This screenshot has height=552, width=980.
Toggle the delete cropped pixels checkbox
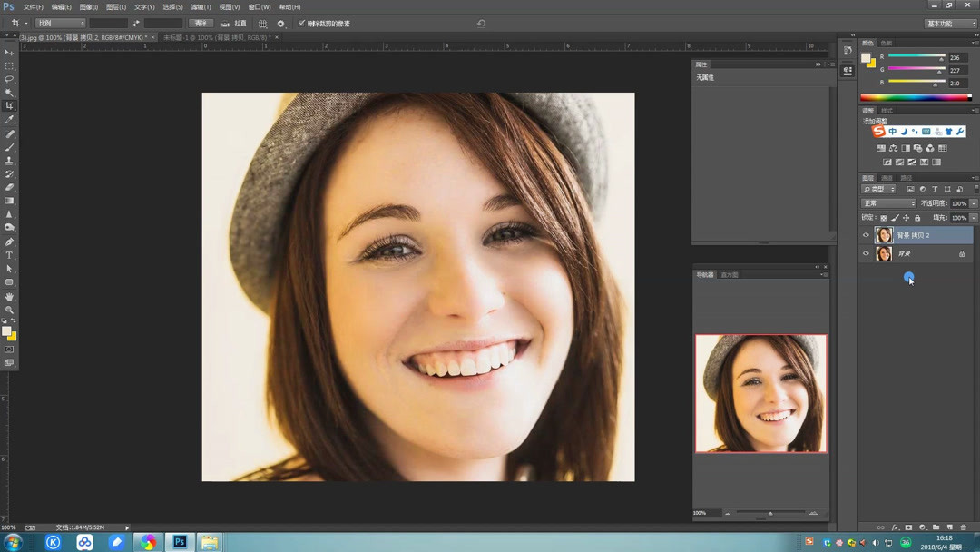click(302, 24)
